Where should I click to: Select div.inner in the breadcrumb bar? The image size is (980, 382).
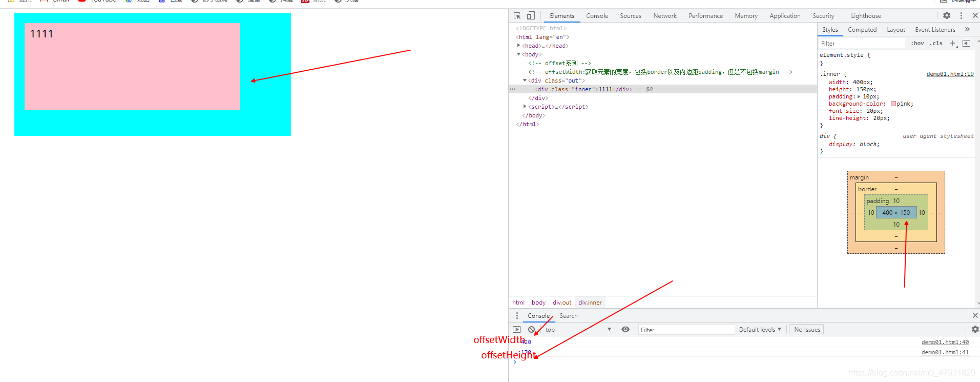(590, 303)
